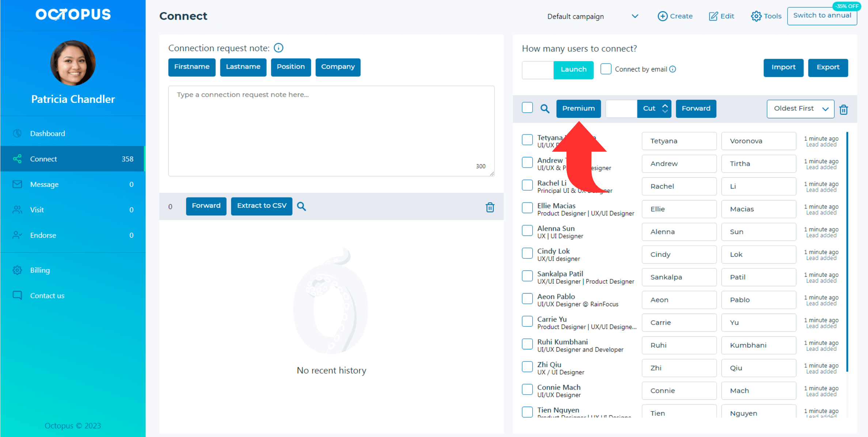The image size is (868, 437).
Task: Click the Dashboard sidebar icon
Action: [17, 133]
